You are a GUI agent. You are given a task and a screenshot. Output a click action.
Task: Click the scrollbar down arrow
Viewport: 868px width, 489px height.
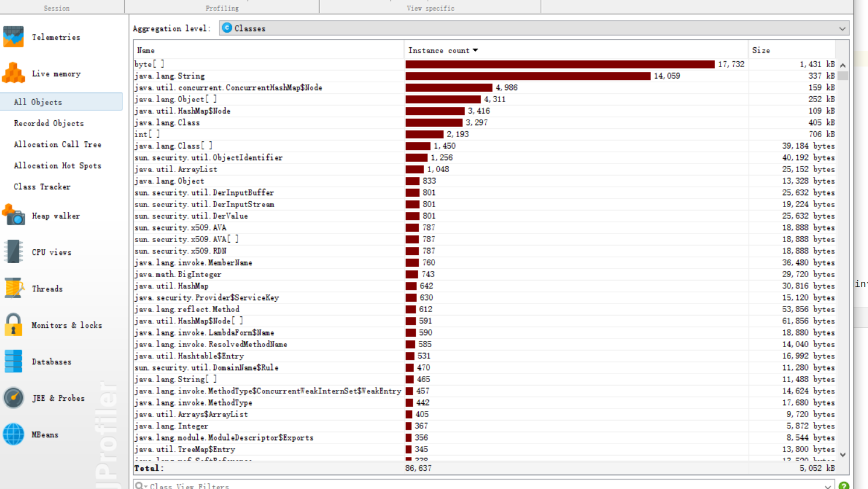842,454
